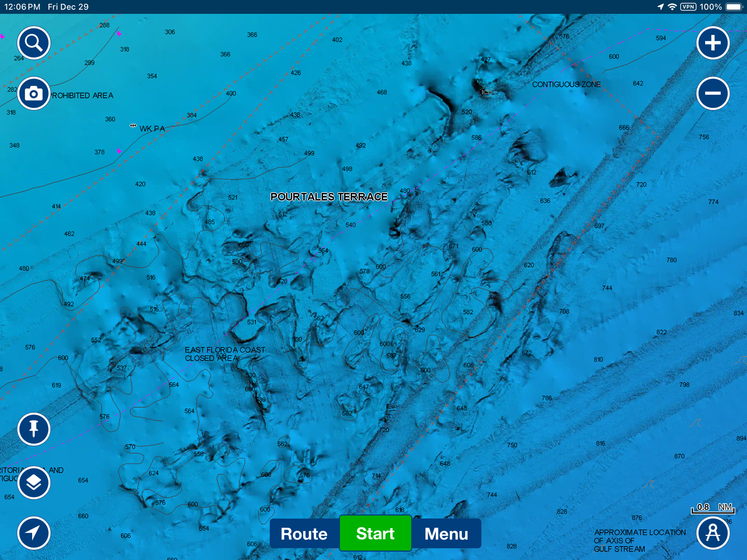Tap the 642 depth sounding
747x560 pixels.
(638, 83)
